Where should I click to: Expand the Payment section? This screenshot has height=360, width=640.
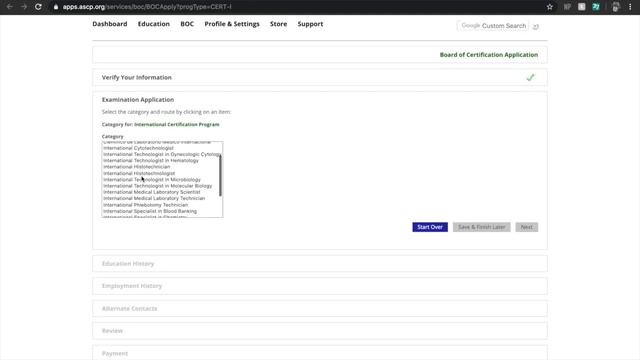[x=320, y=353]
